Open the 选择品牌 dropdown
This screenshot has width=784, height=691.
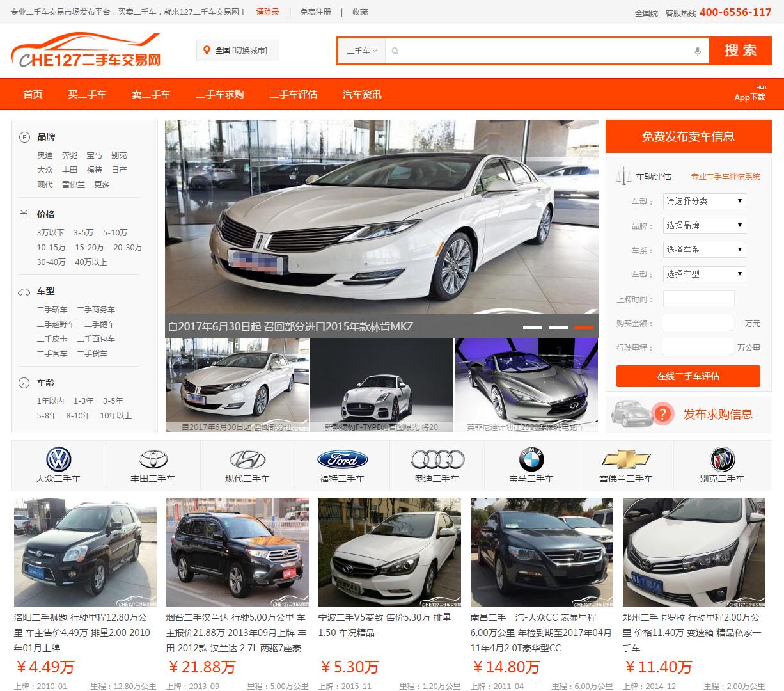click(704, 225)
